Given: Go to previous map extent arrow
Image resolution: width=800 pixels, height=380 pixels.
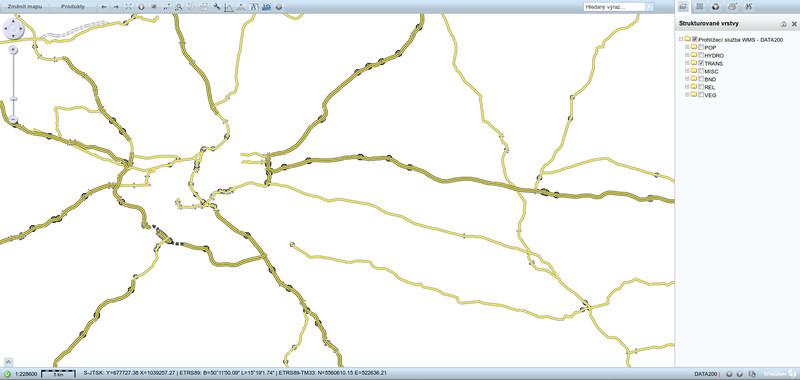Looking at the screenshot, I should point(104,7).
